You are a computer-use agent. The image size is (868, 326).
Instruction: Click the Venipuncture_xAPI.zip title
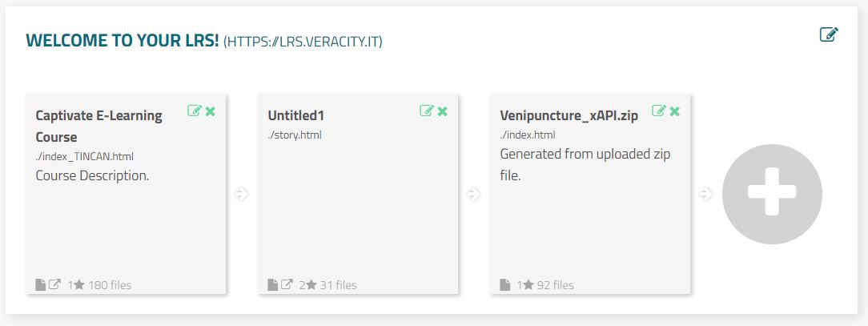tap(569, 116)
